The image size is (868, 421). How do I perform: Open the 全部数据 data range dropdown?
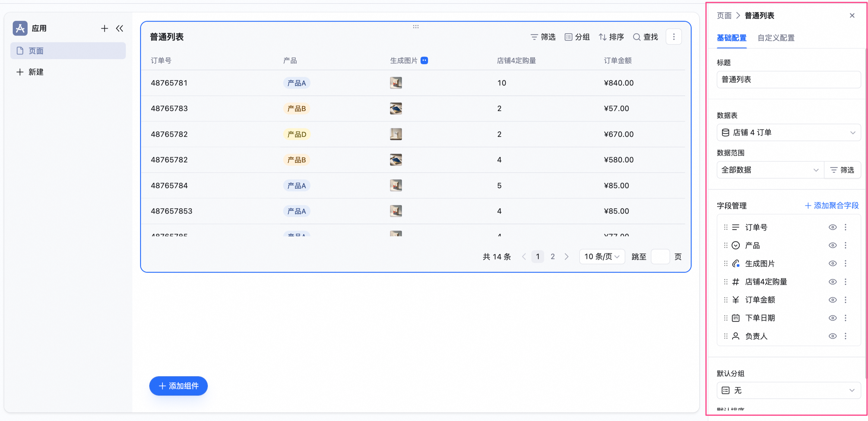[x=770, y=170]
